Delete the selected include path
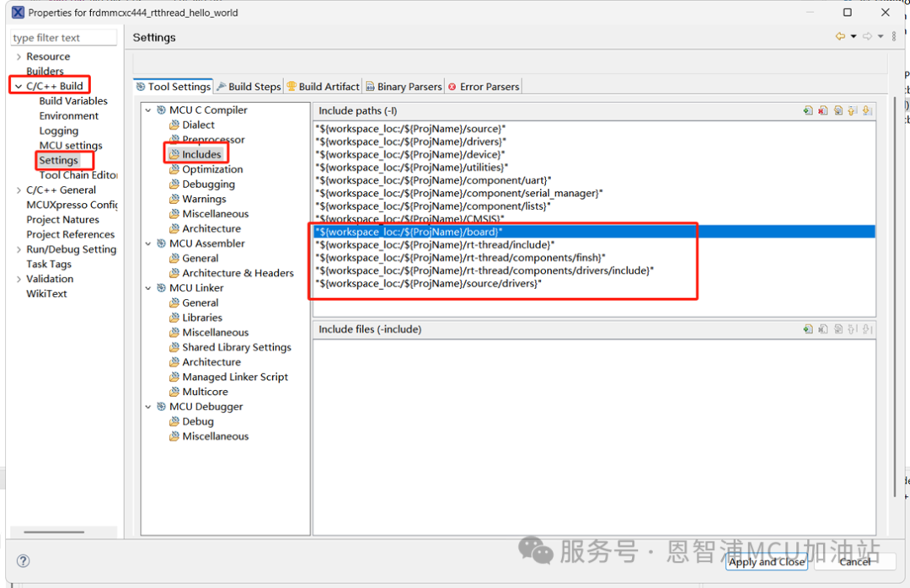910x588 pixels. [x=823, y=111]
